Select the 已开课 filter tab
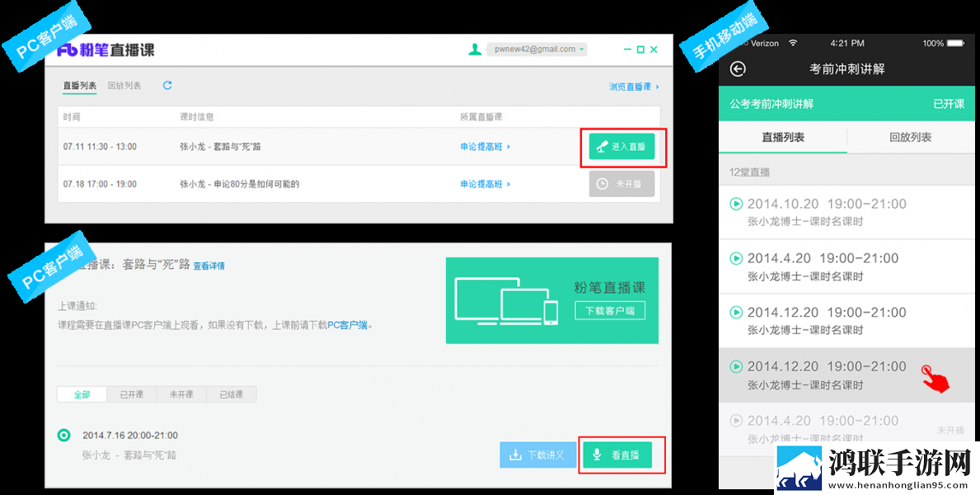 coord(131,394)
